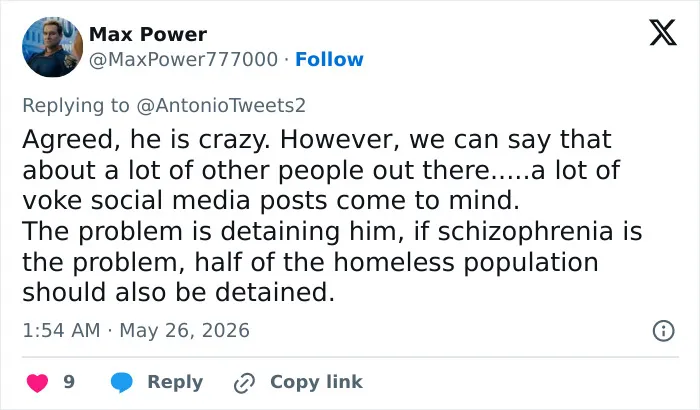
Task: Click the circled info icon beside the date
Action: (663, 331)
